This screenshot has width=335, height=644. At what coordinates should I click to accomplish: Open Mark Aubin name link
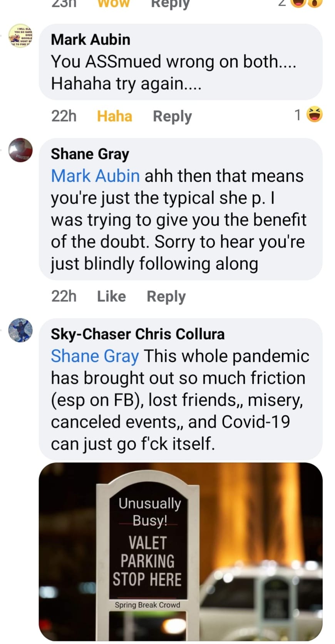click(x=90, y=40)
